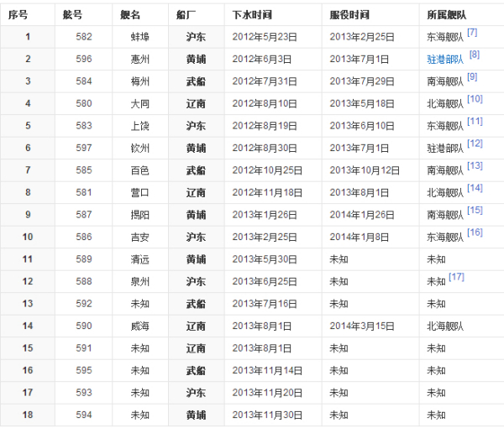The height and width of the screenshot is (428, 504).
Task: Select hull number 593 cell
Action: point(84,393)
